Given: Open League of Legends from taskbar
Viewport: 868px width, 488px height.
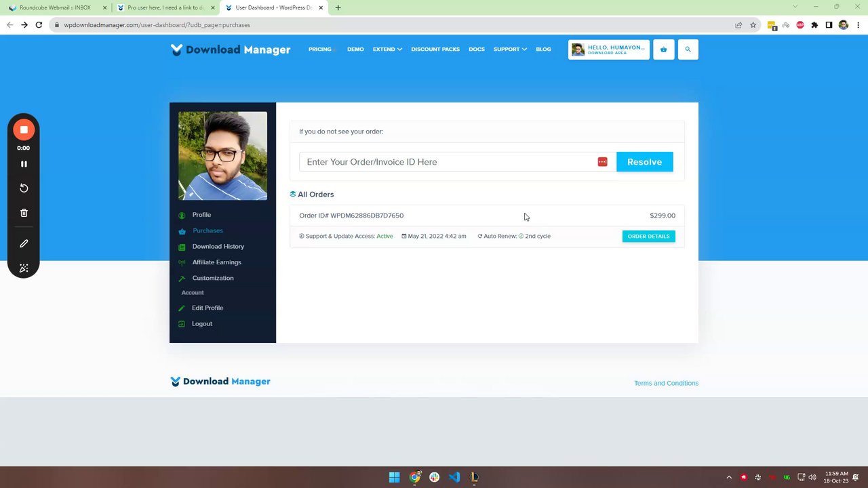Looking at the screenshot, I should [474, 477].
